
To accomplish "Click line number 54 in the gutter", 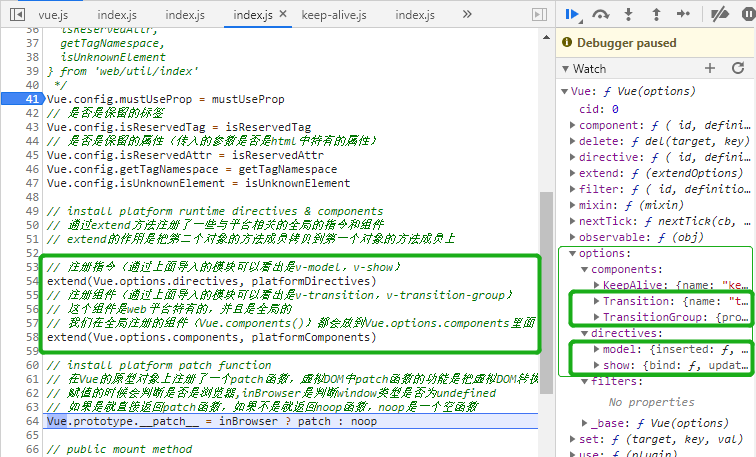I will tap(32, 281).
